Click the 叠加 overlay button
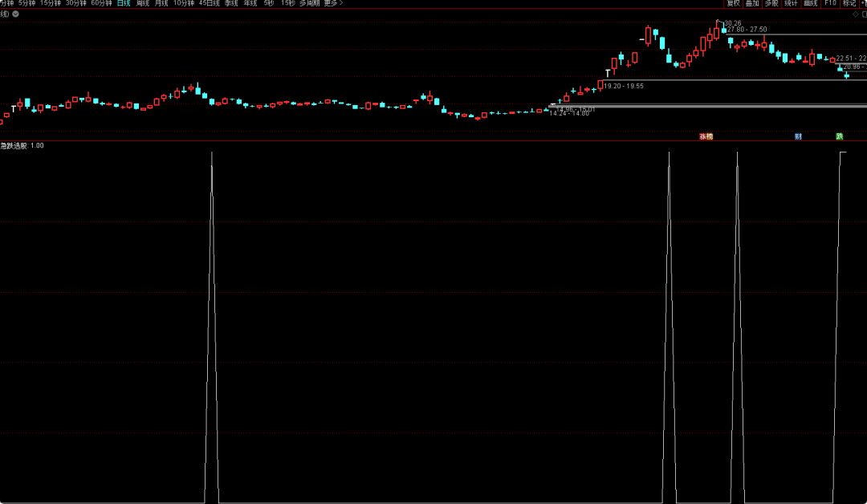This screenshot has height=504, width=867. pos(752,3)
